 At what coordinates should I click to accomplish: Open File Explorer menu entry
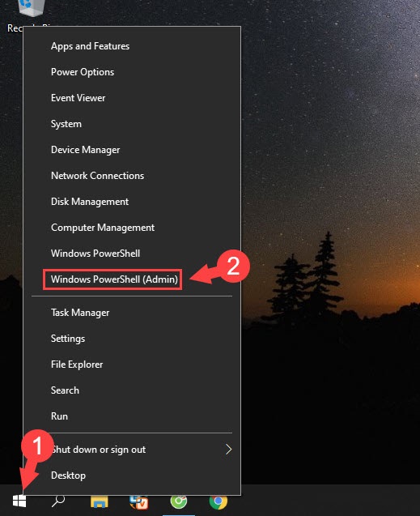click(x=132, y=365)
